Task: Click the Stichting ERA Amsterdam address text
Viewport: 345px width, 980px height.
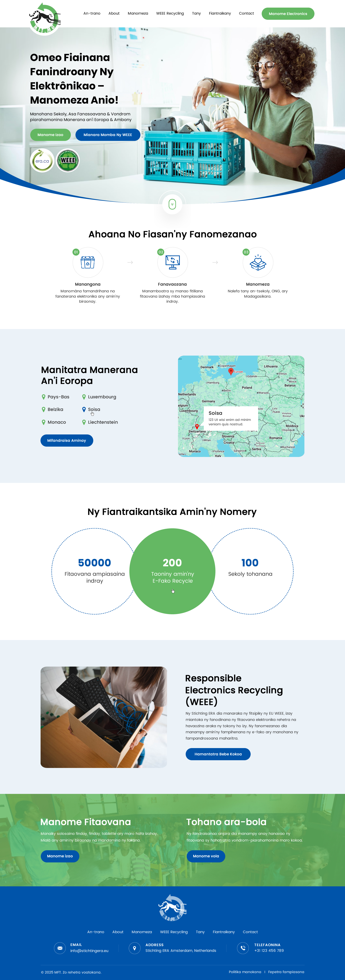Action: 181,951
